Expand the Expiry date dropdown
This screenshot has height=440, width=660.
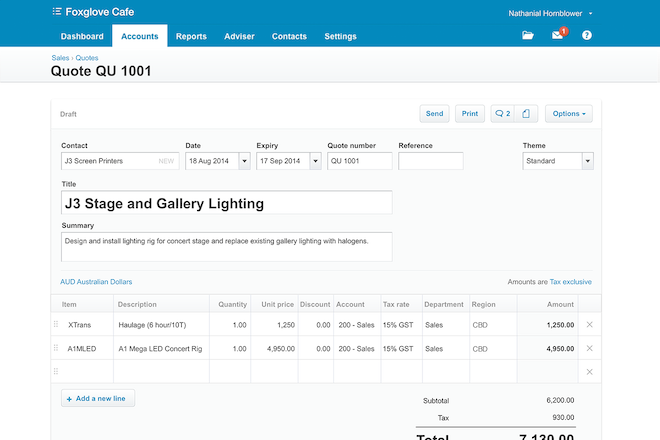[x=315, y=161]
